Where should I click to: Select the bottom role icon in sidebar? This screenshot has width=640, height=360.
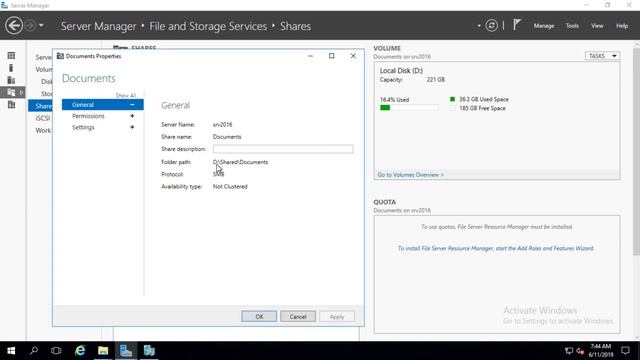point(11,104)
